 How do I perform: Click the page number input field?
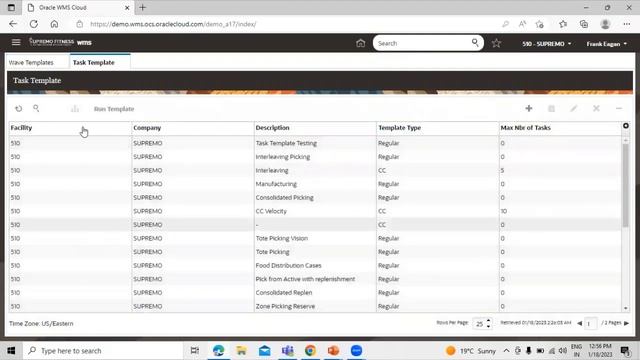pyautogui.click(x=591, y=323)
